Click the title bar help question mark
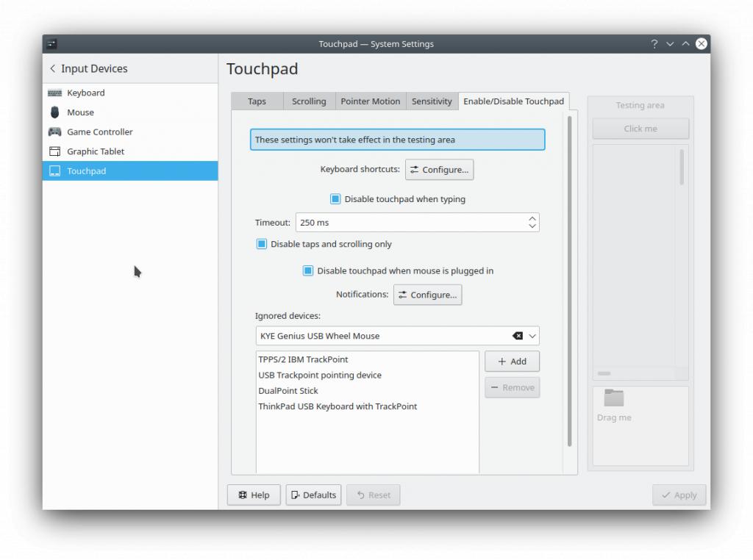Screen dimensions: 753x560 (x=654, y=44)
